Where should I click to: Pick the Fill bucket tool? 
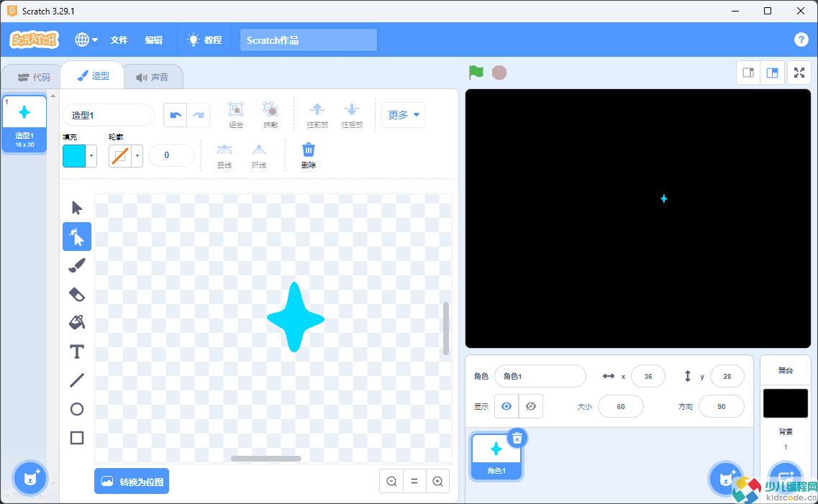[77, 323]
